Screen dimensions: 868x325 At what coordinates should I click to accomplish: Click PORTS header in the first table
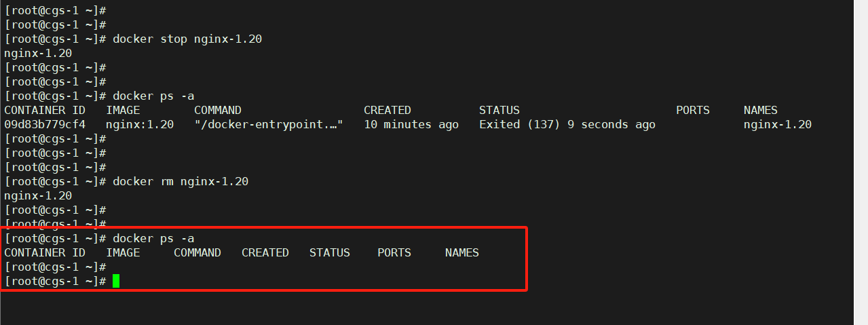coord(693,110)
